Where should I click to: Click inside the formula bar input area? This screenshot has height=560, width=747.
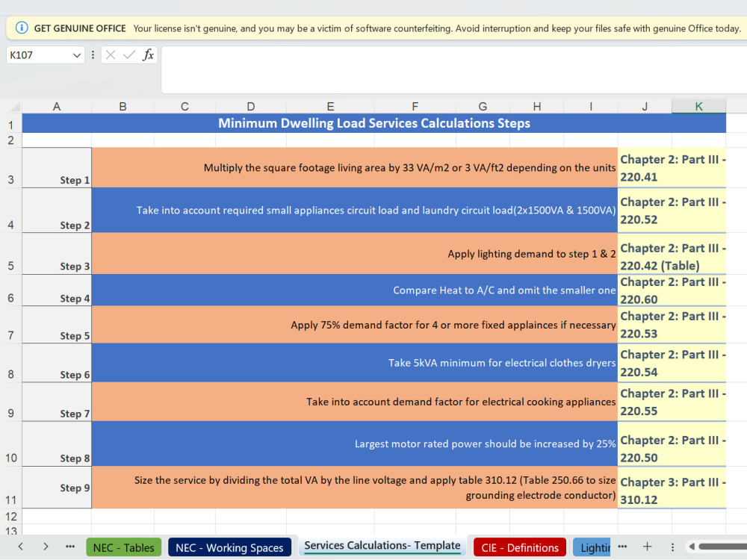tap(454, 69)
